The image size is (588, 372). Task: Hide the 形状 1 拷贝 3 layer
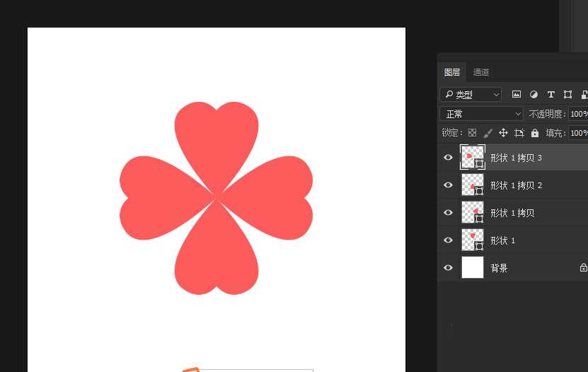[448, 158]
